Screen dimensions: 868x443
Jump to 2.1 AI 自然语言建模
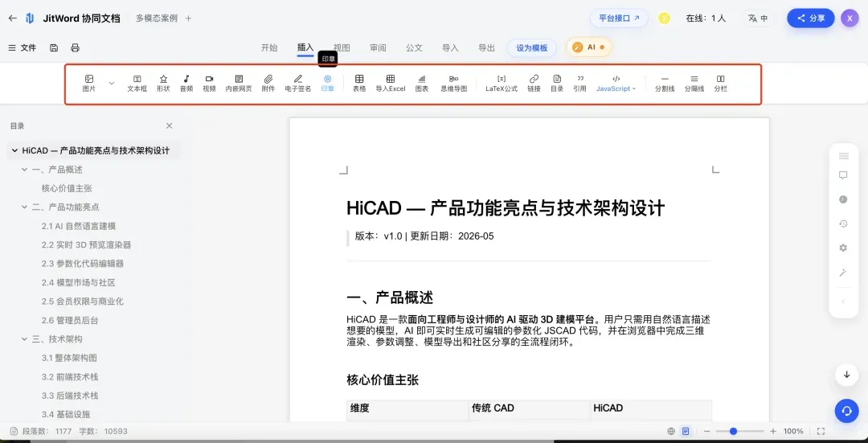click(79, 226)
